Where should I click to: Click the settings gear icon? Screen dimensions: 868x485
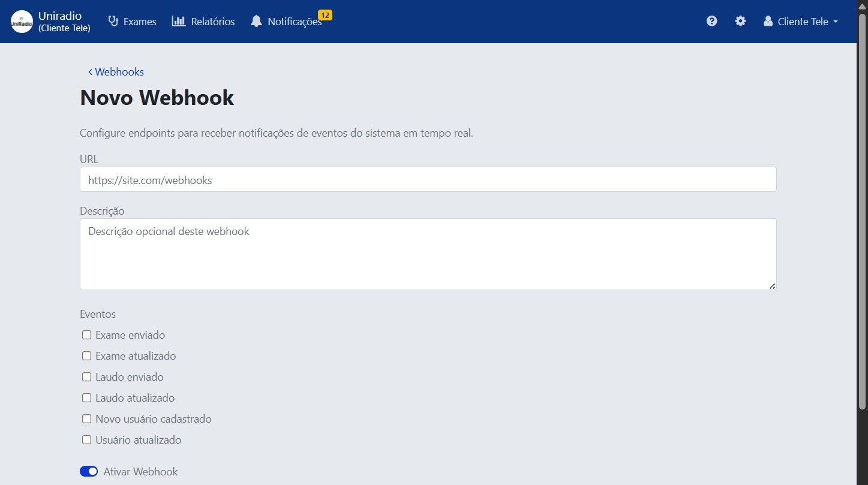point(740,20)
